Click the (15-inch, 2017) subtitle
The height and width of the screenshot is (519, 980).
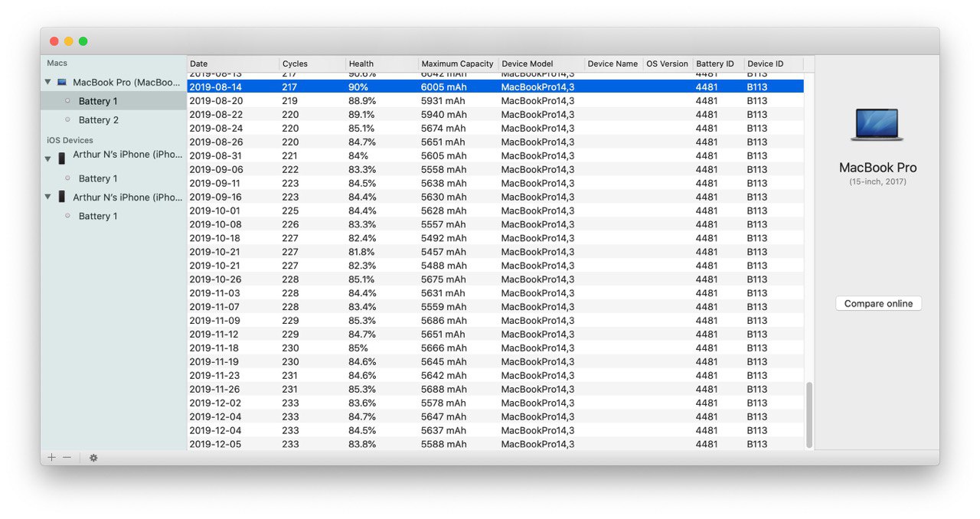877,182
